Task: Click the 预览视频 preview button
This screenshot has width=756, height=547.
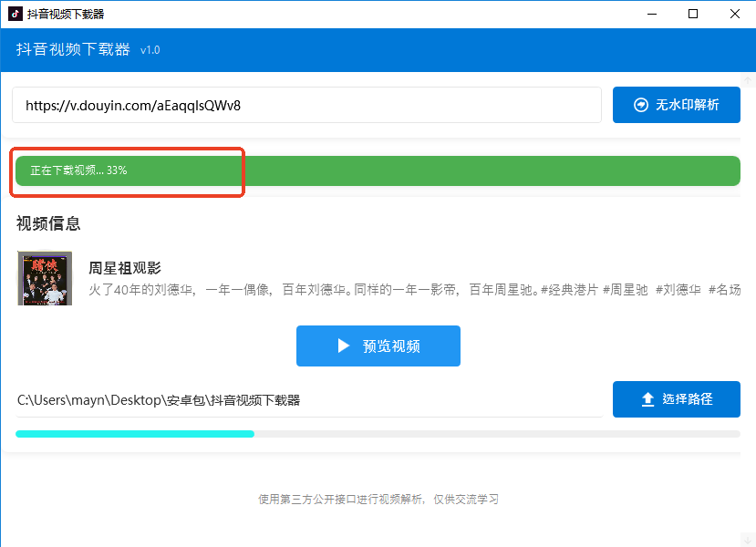Action: click(378, 346)
